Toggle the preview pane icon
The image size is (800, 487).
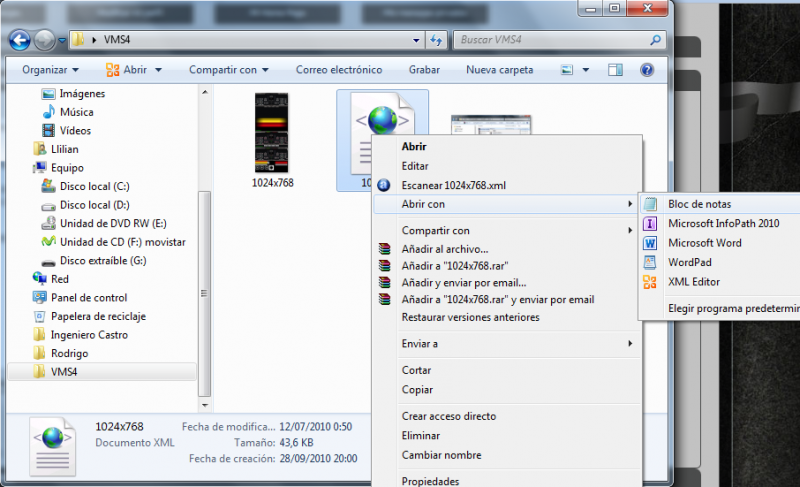point(615,70)
